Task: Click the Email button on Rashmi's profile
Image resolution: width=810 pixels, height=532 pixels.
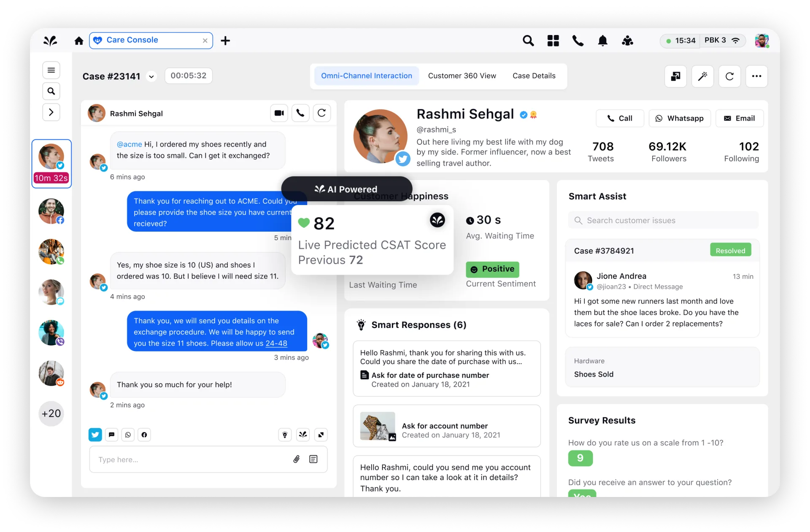Action: (740, 118)
